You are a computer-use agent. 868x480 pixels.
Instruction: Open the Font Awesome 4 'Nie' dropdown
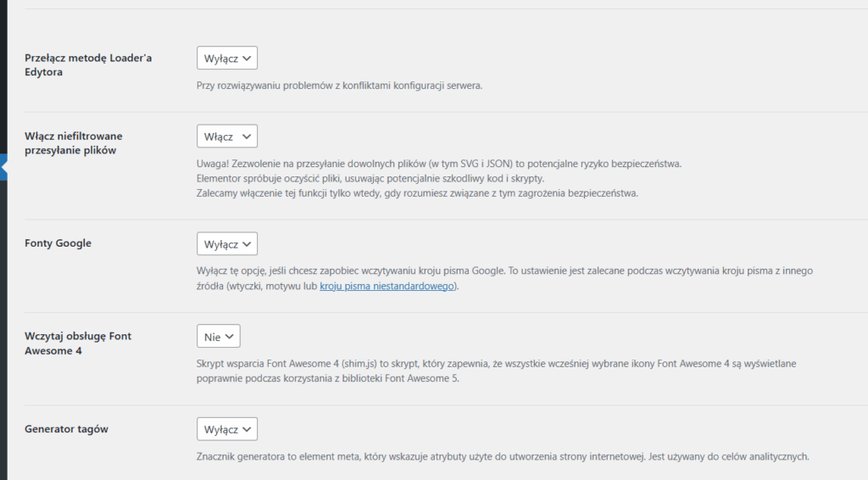[x=219, y=337]
